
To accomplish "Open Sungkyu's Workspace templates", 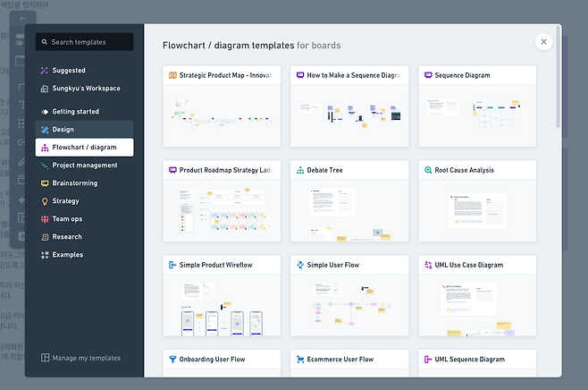I will click(x=86, y=89).
